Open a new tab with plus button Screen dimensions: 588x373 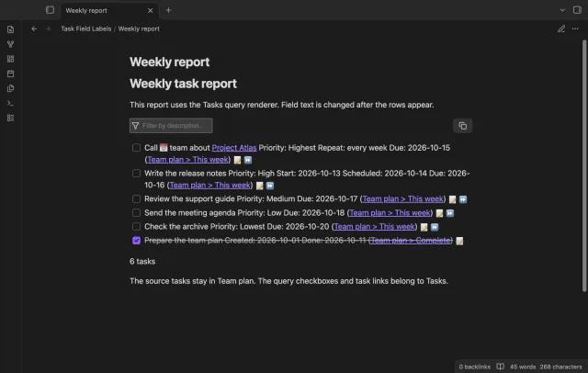point(168,10)
